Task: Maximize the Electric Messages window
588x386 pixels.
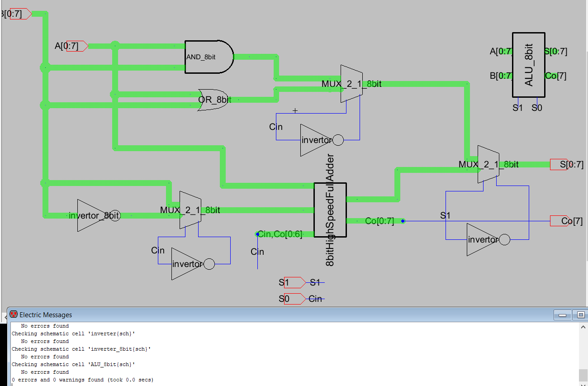Action: (581, 315)
